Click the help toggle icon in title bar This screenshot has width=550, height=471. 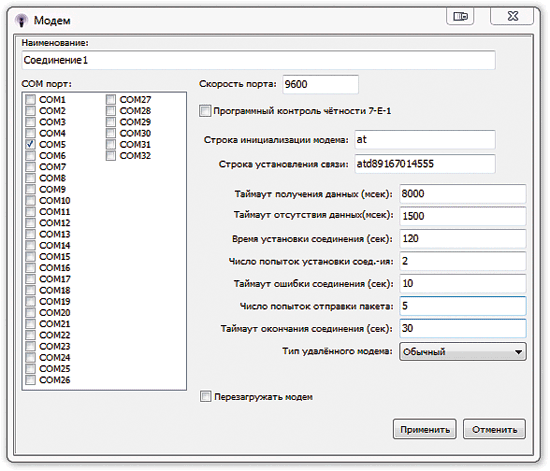click(x=460, y=16)
